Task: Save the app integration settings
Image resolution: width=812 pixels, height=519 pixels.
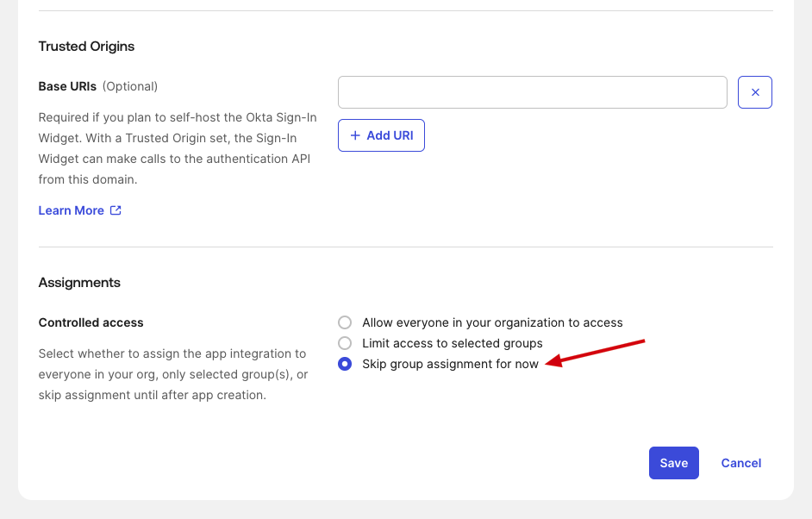Action: [673, 463]
